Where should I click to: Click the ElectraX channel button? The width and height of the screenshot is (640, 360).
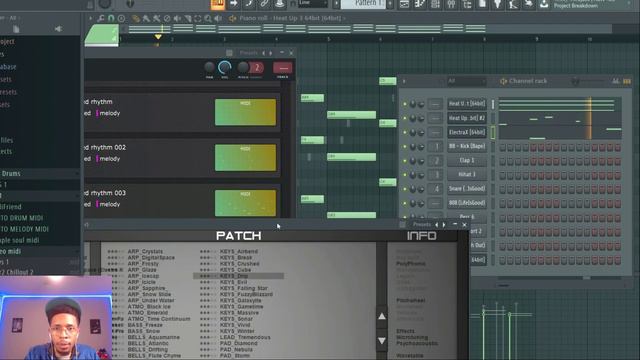pos(467,132)
